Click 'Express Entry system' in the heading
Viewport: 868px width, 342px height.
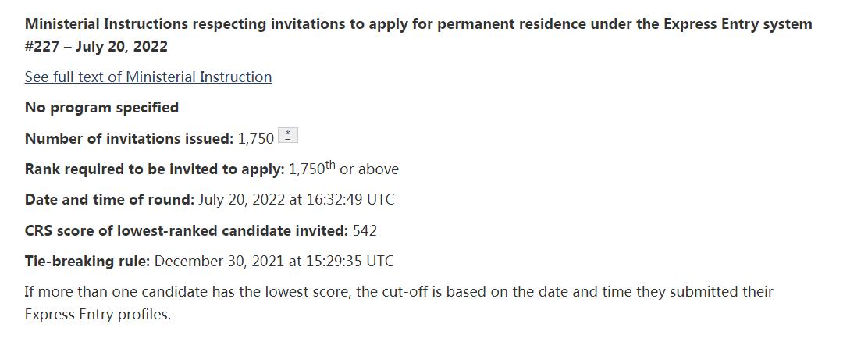click(x=738, y=24)
